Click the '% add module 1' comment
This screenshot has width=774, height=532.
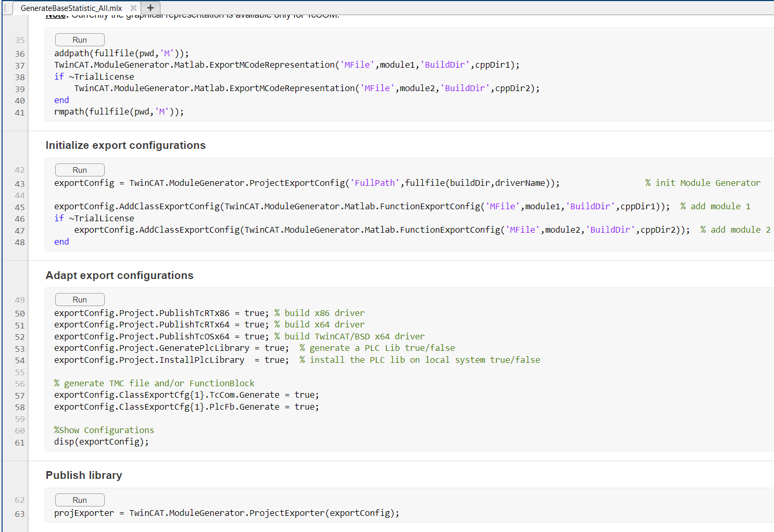(x=715, y=206)
